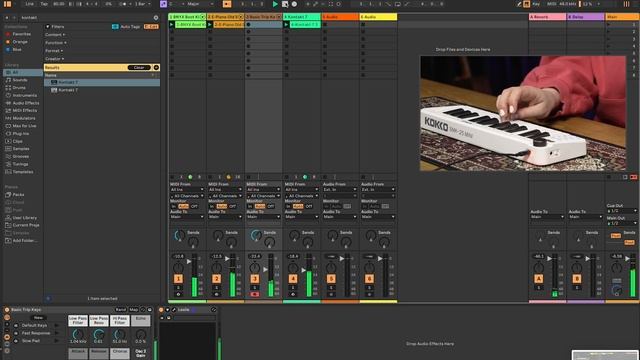
Task: Select the yellow 6 Audio track header
Action: pyautogui.click(x=378, y=17)
